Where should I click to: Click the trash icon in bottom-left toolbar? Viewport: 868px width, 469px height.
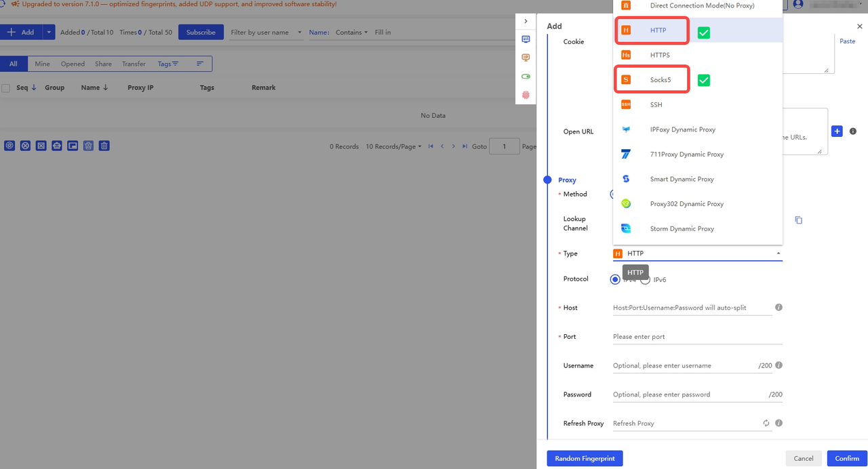click(x=104, y=146)
